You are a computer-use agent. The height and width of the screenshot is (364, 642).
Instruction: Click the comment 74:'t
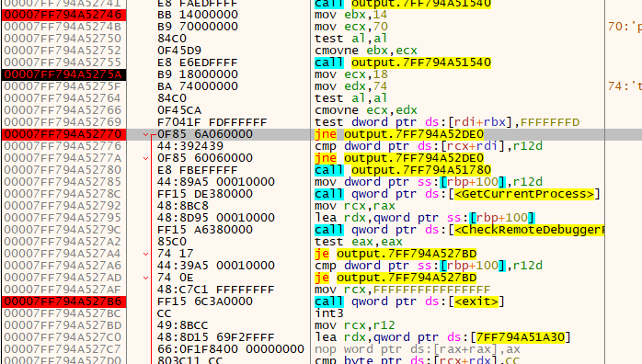(625, 86)
